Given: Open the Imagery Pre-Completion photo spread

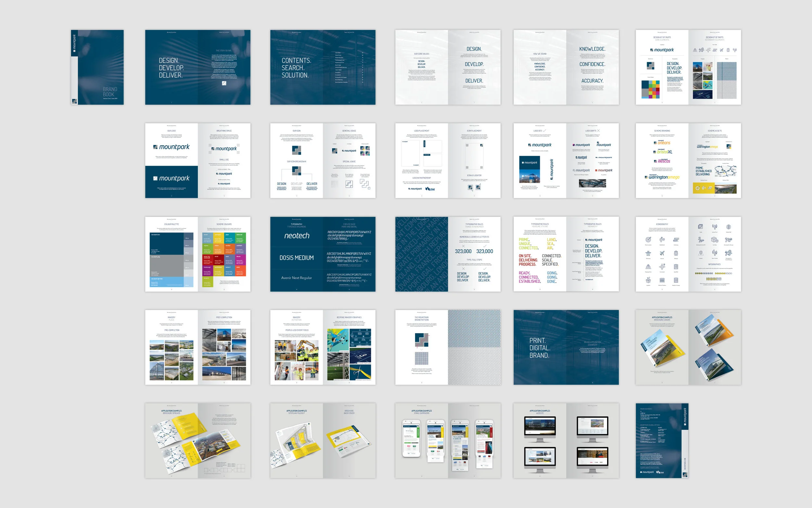Looking at the screenshot, I should pyautogui.click(x=198, y=347).
